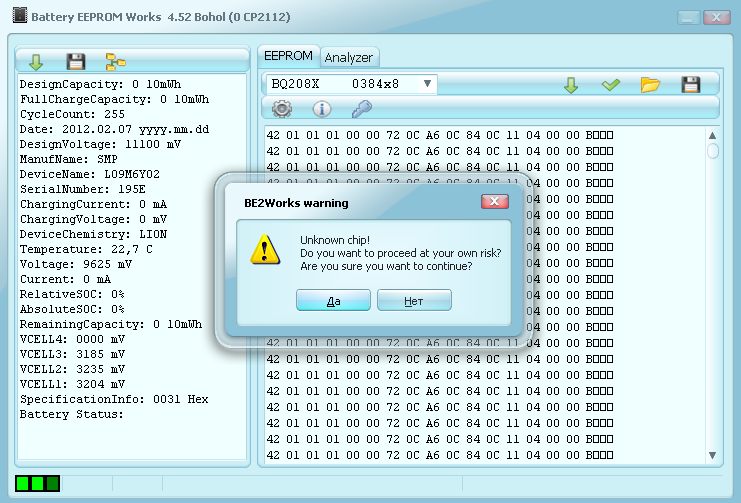This screenshot has height=503, width=741.
Task: Click the orange tree structure icon
Action: 116,62
